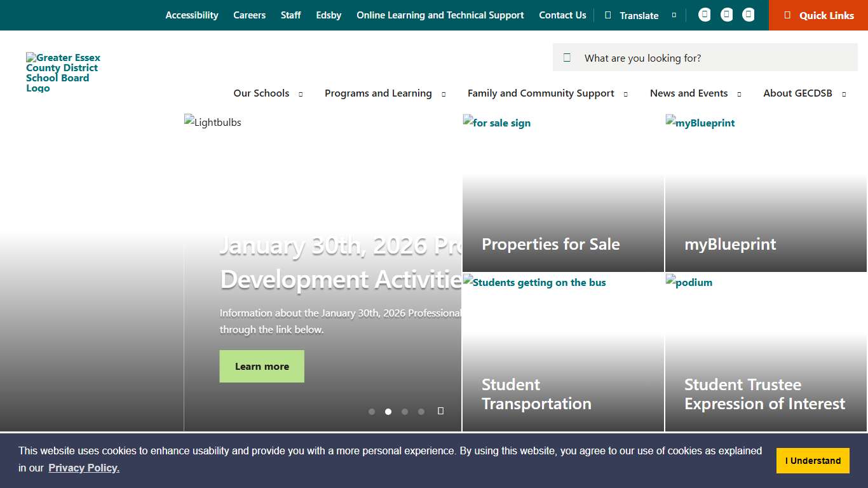Open the Contact Us menu item

click(562, 15)
